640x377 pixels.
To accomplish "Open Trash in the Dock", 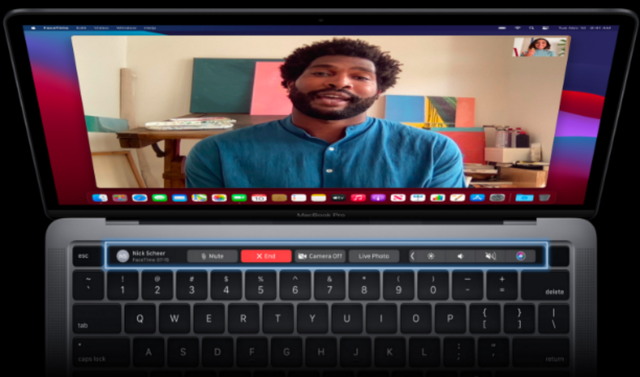I will click(x=544, y=198).
